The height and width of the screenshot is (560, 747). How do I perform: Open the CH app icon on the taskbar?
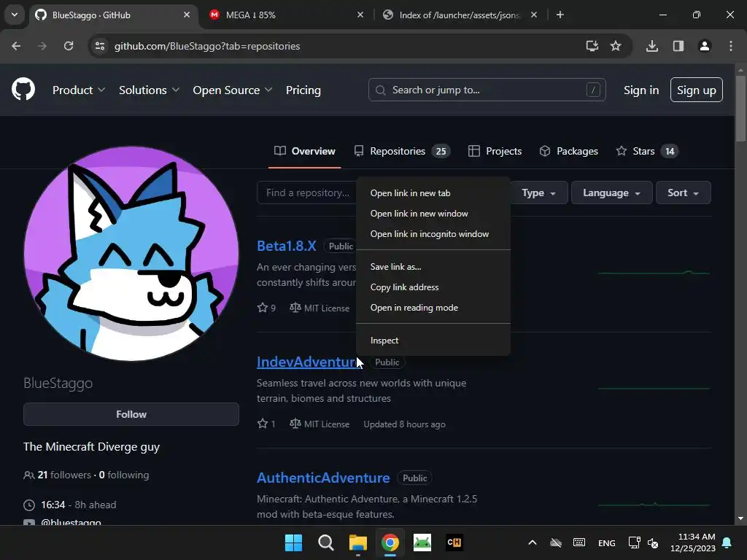point(454,542)
